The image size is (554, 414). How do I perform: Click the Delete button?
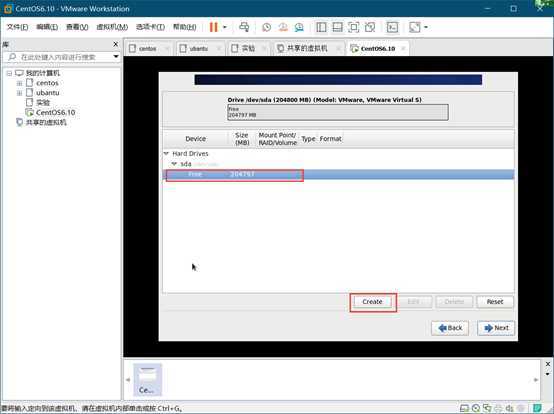click(454, 302)
